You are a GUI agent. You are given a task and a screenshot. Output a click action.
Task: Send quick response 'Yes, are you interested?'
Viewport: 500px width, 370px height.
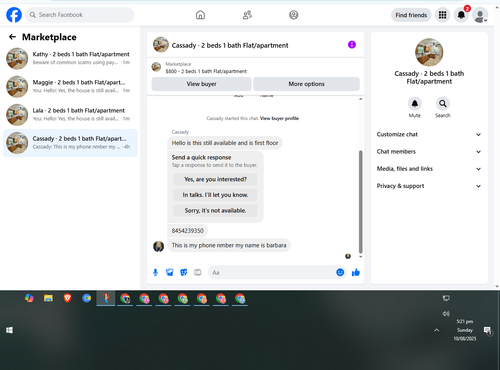(x=215, y=179)
